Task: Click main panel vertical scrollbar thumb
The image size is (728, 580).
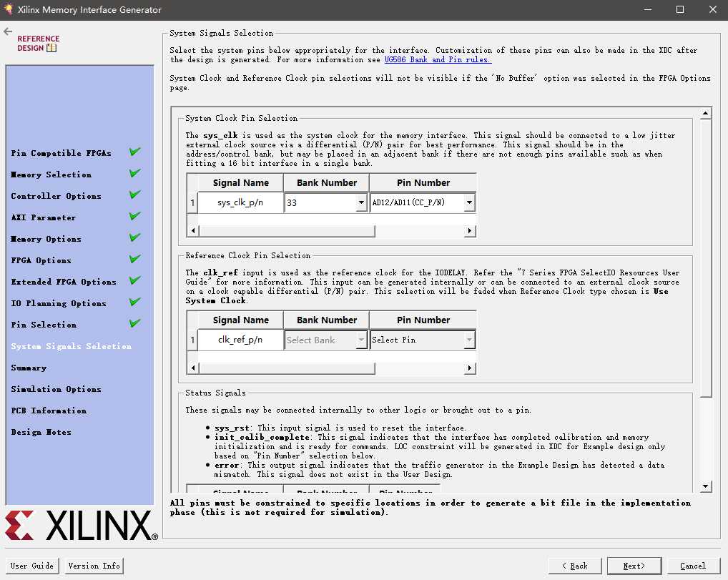Action: coord(705,258)
